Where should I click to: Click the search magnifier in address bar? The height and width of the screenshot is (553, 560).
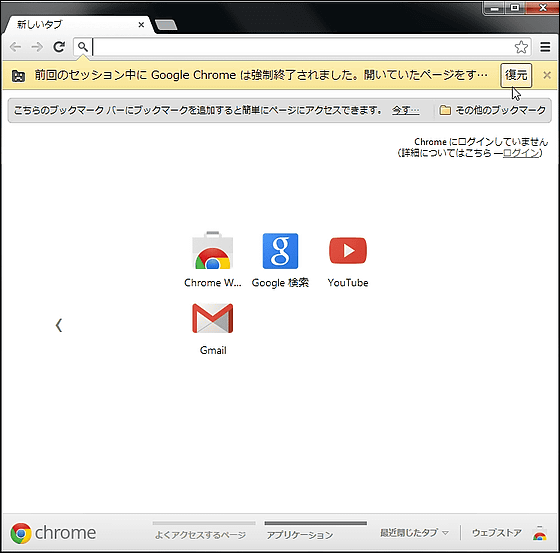click(82, 47)
